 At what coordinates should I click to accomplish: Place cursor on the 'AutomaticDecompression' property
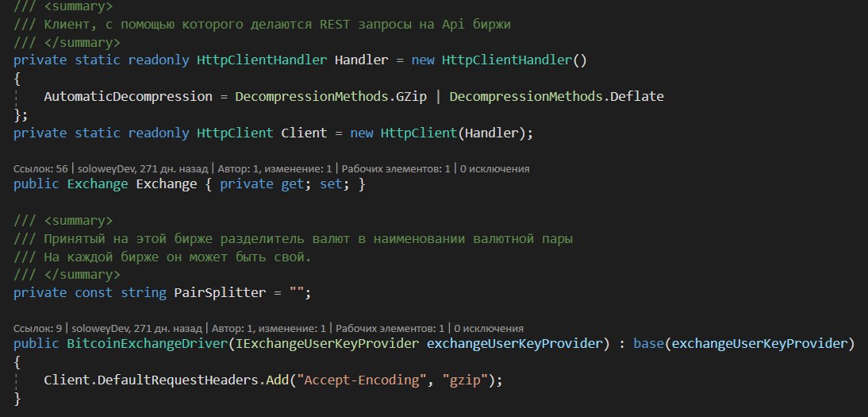coord(128,96)
